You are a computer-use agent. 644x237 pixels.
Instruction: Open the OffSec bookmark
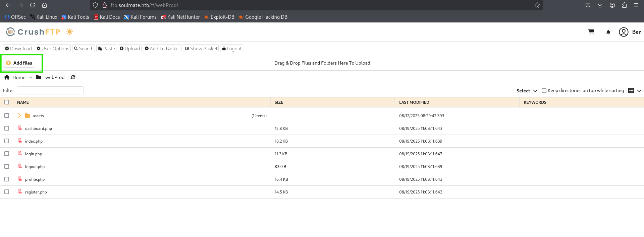tap(15, 17)
